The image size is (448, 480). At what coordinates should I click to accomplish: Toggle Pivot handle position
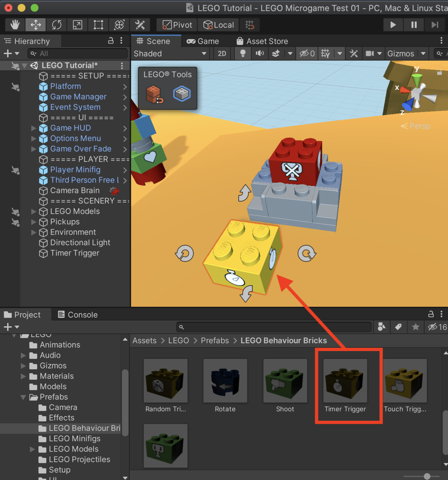[177, 25]
